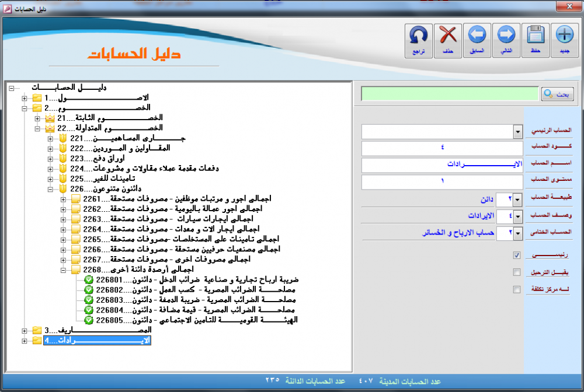Collapse account 2268 node
584x392 pixels.
coord(63,271)
